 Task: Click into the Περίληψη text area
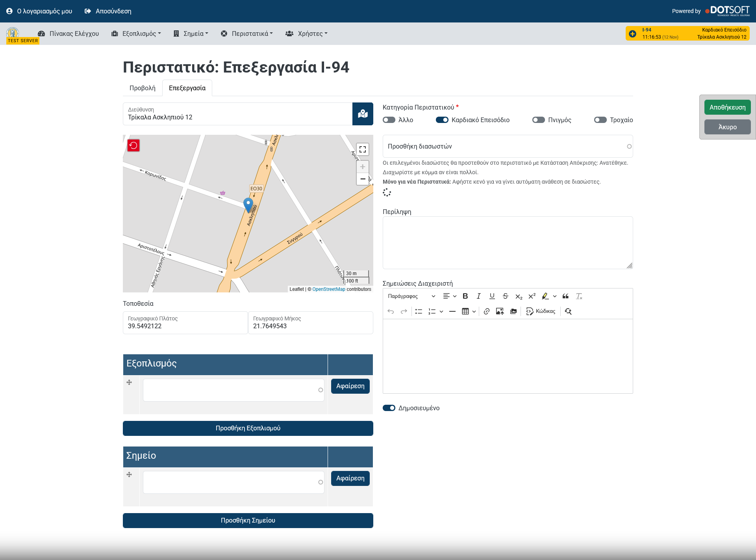[507, 243]
